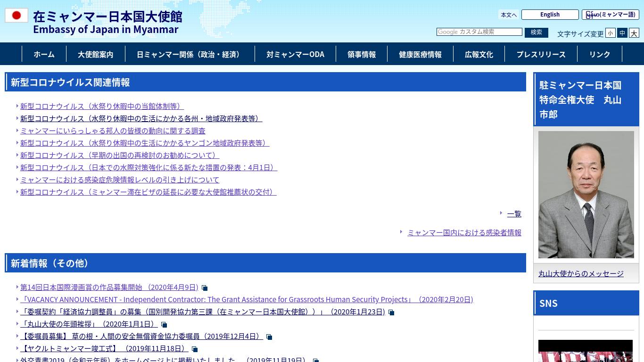The height and width of the screenshot is (362, 644).
Task: Set font size to medium (中)
Action: pyautogui.click(x=622, y=33)
